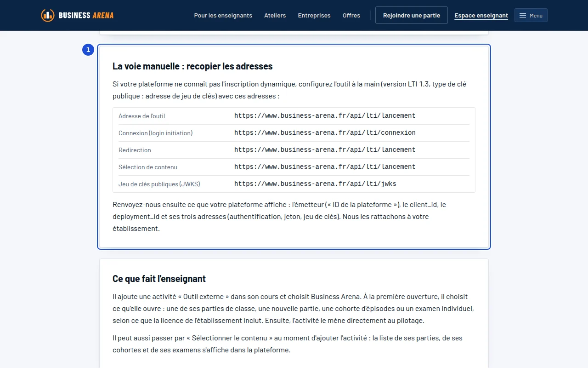The image size is (588, 368).
Task: Click the Rejoindre une partie button
Action: pos(412,15)
